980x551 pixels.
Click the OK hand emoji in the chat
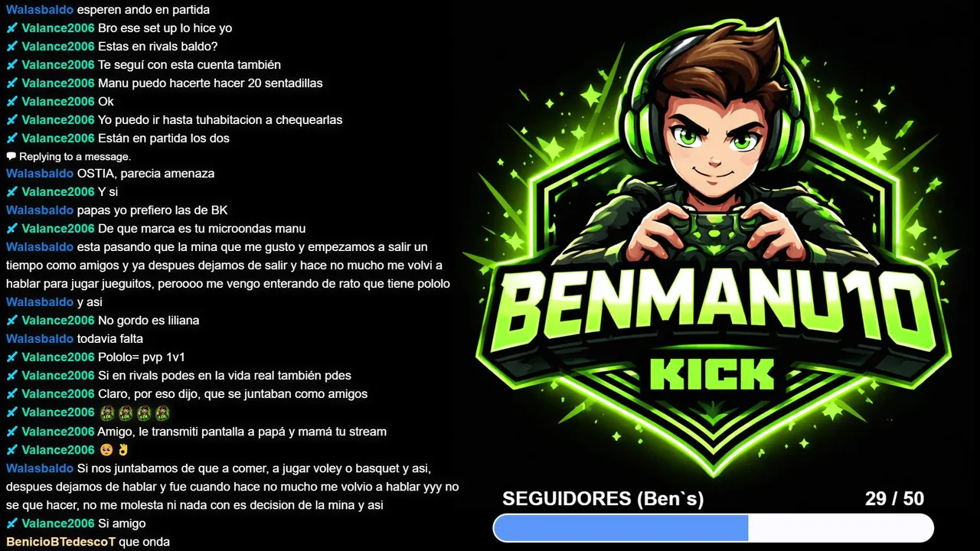pyautogui.click(x=122, y=450)
